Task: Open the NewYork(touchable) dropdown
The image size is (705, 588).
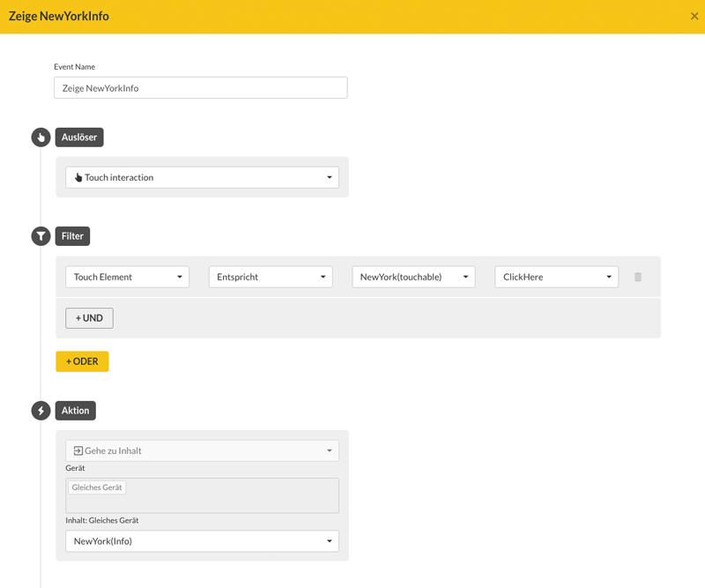Action: coord(413,277)
